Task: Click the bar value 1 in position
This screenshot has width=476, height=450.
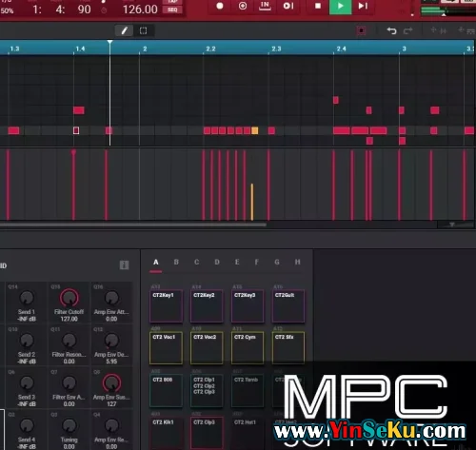Action: (36, 10)
